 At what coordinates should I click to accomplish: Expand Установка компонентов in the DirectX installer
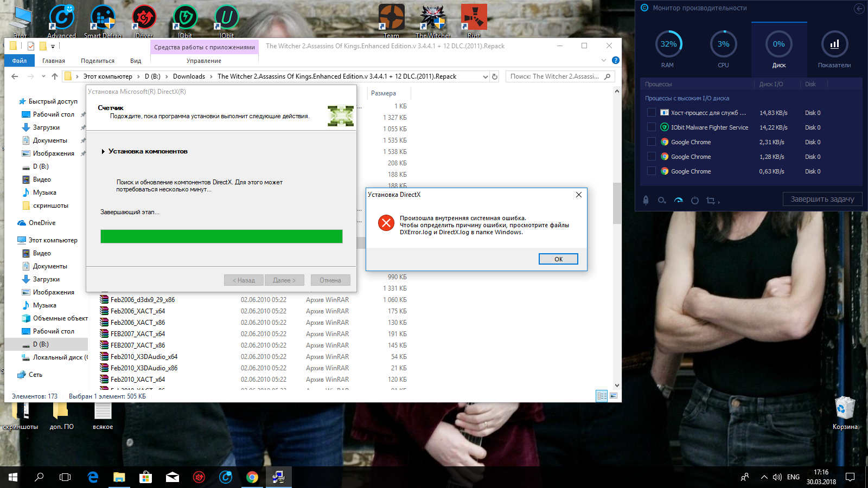[x=103, y=151]
